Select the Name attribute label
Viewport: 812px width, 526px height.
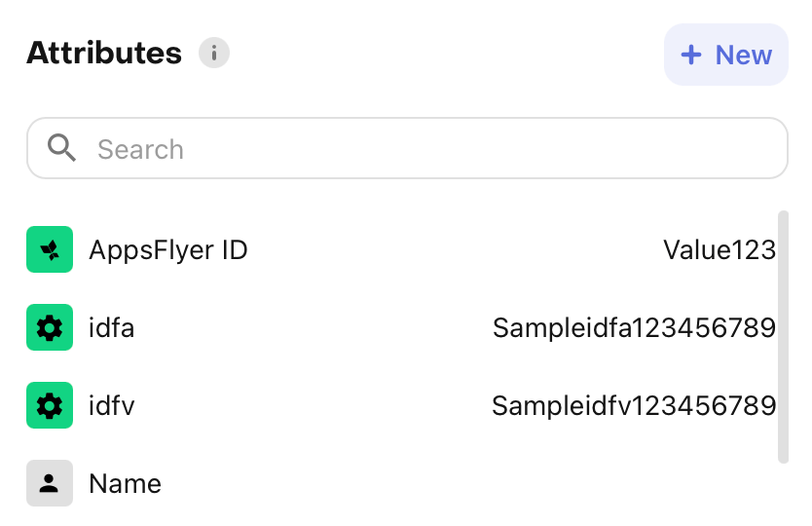point(125,484)
